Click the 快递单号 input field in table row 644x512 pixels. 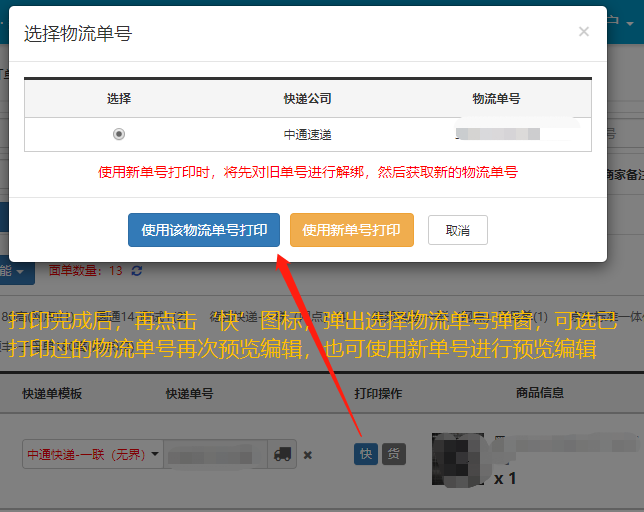pyautogui.click(x=217, y=455)
